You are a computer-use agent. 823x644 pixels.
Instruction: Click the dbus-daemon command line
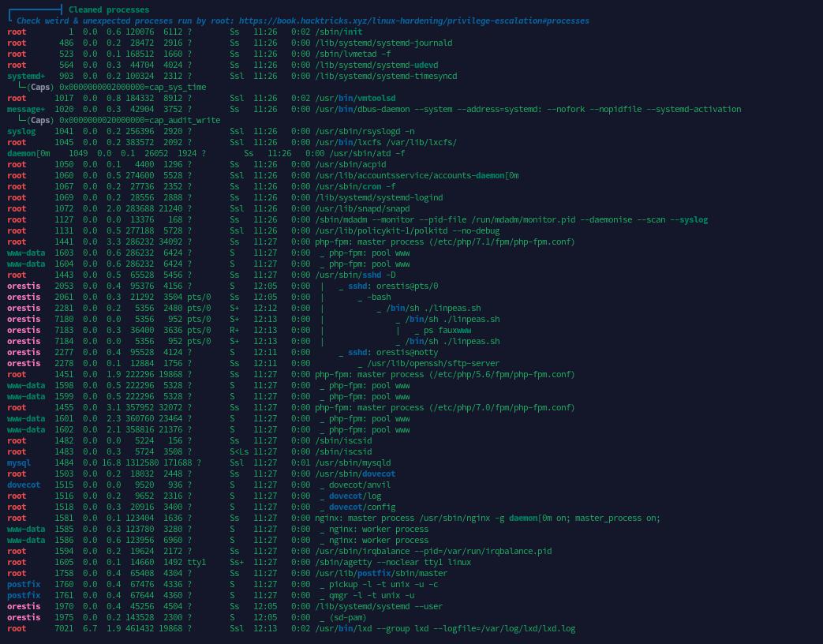[x=528, y=109]
